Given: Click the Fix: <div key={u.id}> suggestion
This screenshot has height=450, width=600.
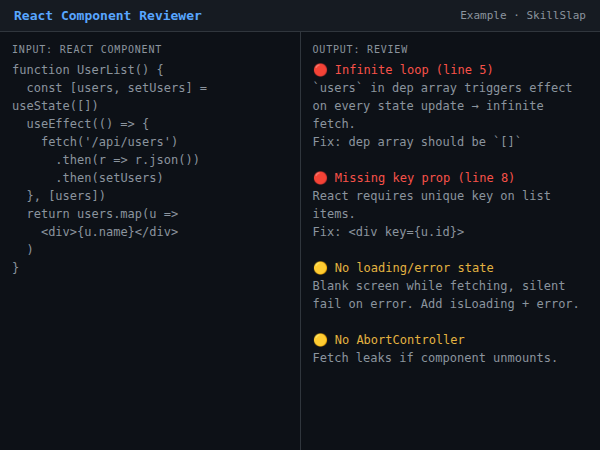Looking at the screenshot, I should click(x=388, y=232).
